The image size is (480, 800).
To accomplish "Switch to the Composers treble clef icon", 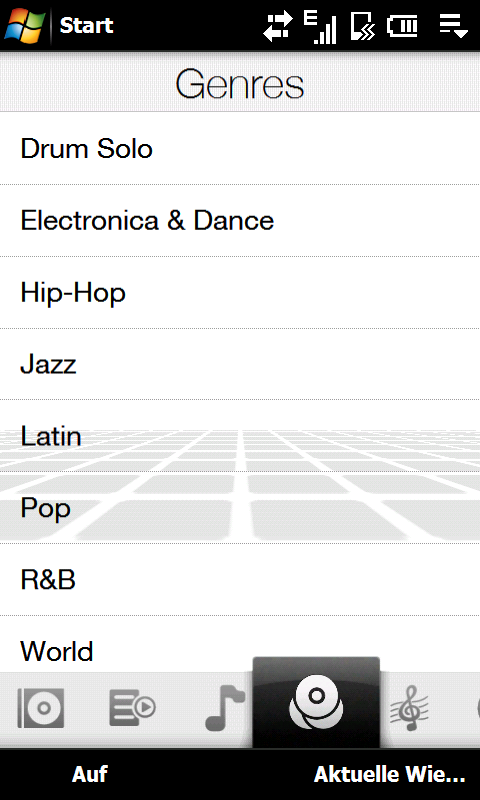I will pyautogui.click(x=409, y=708).
